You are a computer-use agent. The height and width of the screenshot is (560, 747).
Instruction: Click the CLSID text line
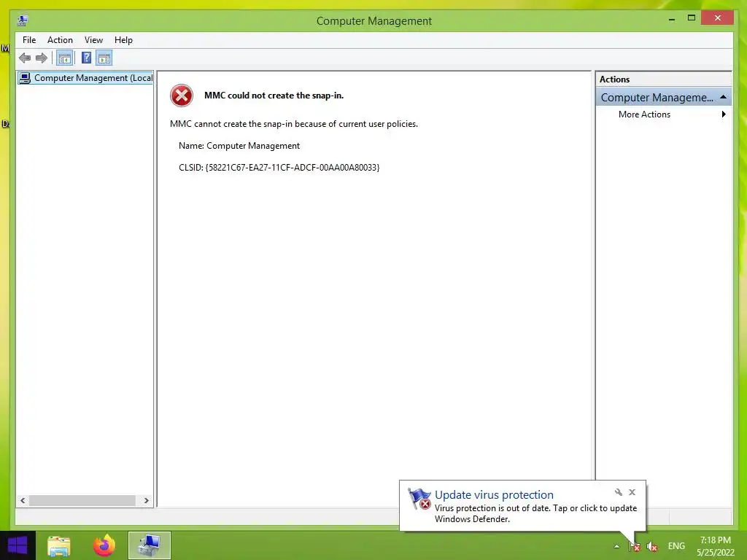pos(279,168)
